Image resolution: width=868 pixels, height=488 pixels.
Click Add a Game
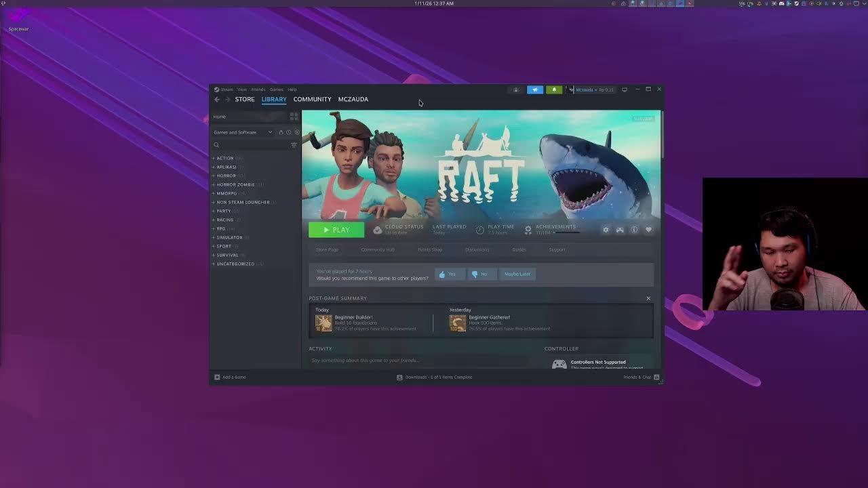point(230,377)
